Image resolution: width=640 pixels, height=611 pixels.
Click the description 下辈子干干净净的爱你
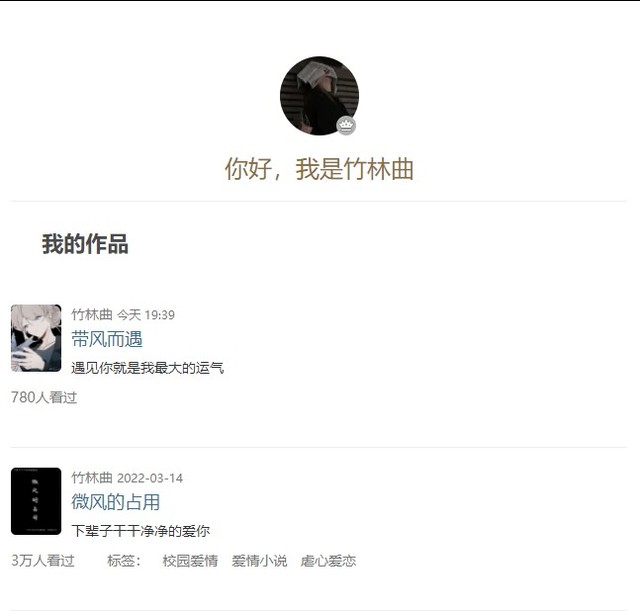click(141, 531)
